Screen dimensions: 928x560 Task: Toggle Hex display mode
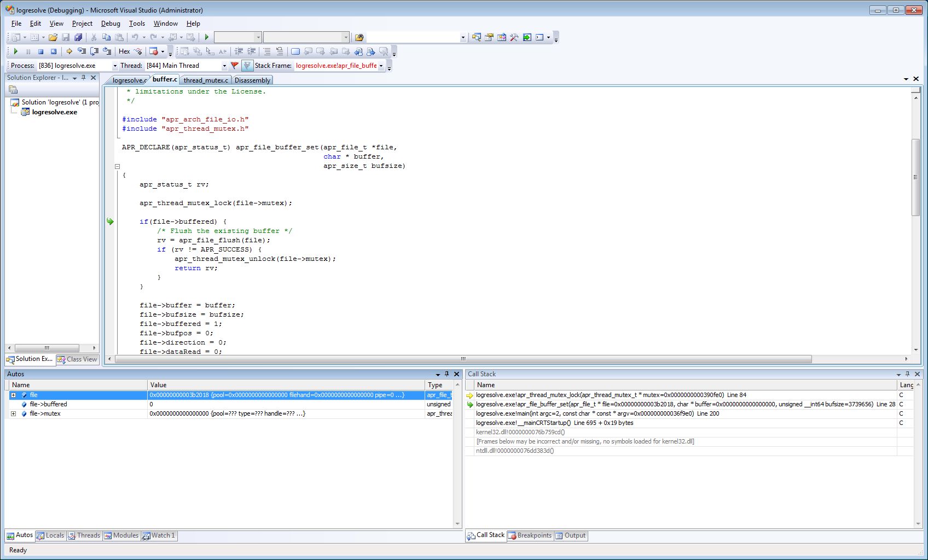click(124, 51)
